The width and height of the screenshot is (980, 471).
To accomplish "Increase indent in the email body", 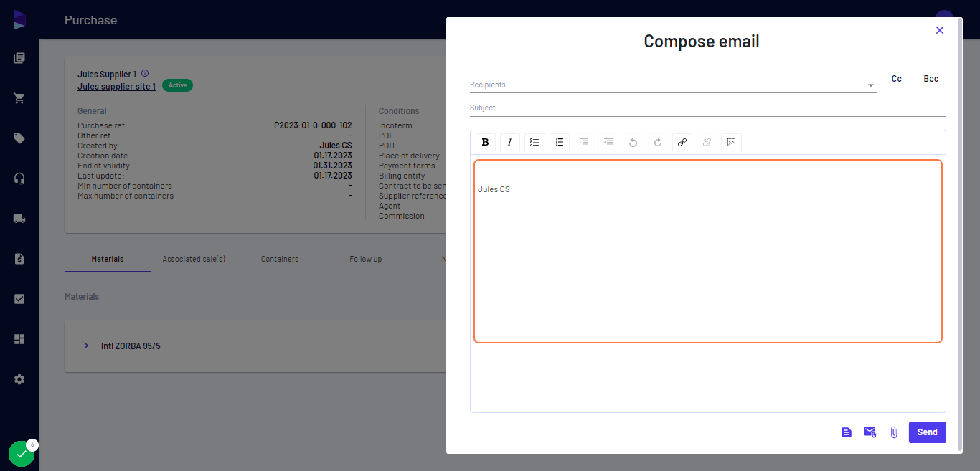I will pos(584,142).
